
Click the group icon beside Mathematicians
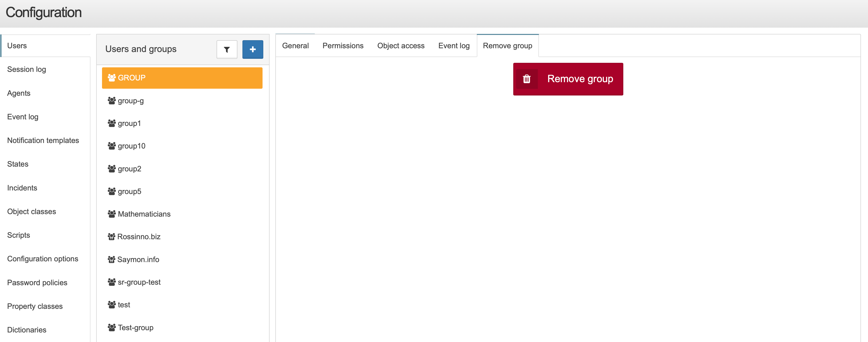pyautogui.click(x=112, y=214)
